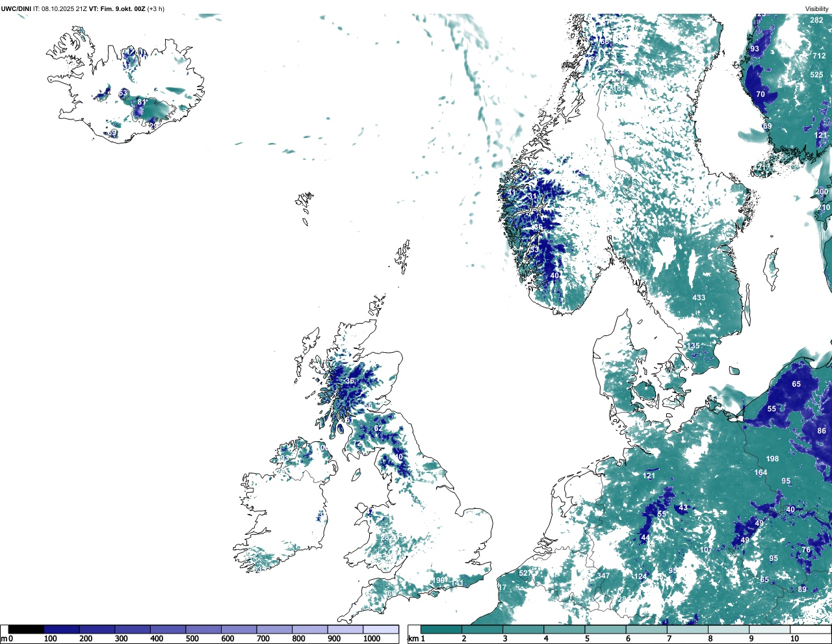Click the '08.10.2025 21Z' initial time text
This screenshot has width=832, height=644.
64,8
